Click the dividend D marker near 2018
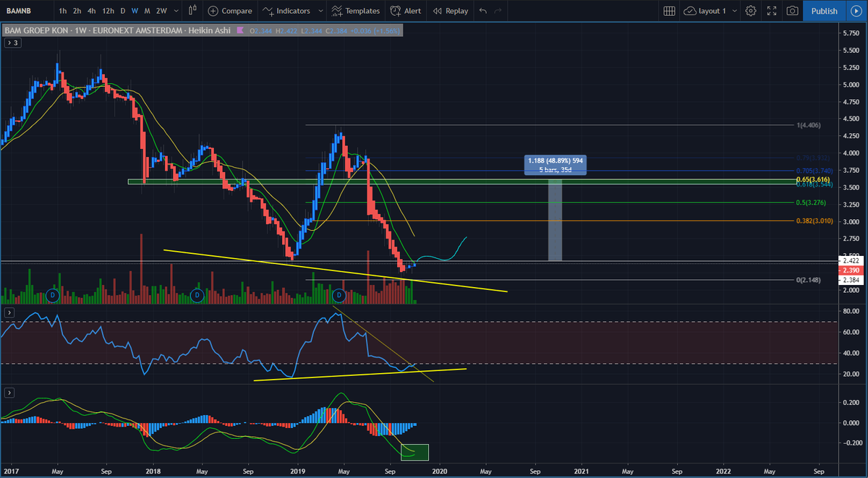 196,295
